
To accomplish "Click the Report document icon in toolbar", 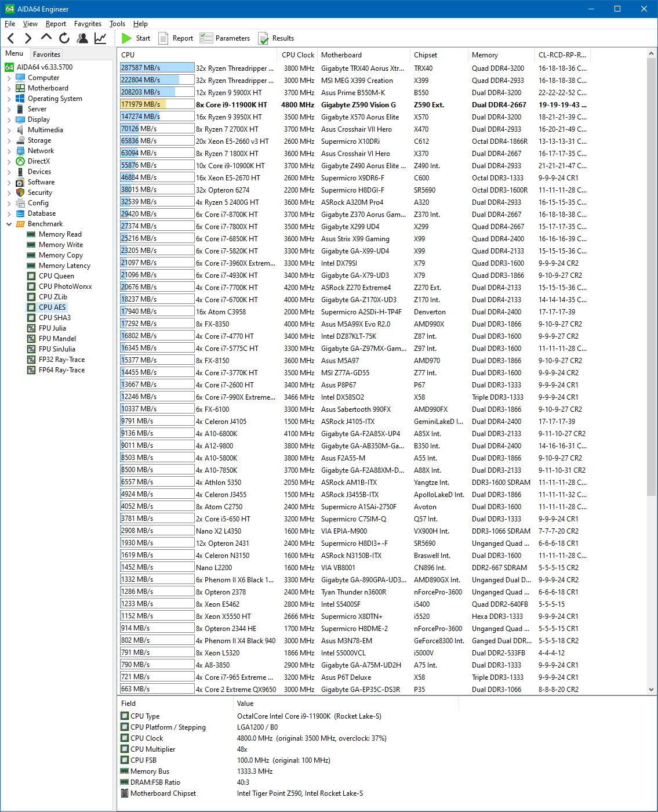I will 163,38.
